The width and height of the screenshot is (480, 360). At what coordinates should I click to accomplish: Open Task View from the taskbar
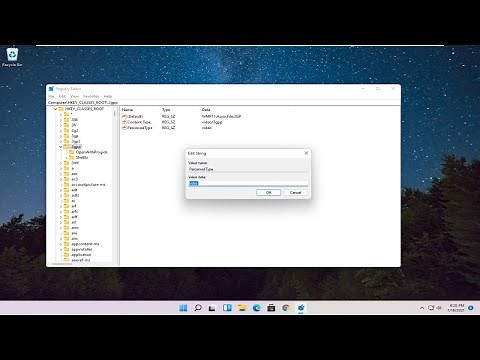click(x=212, y=308)
